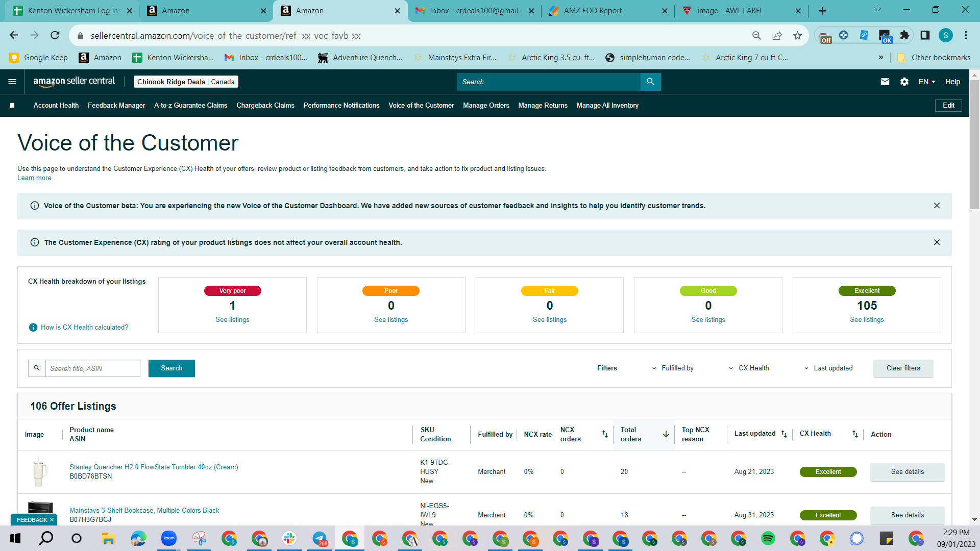
Task: Click the Edit favorites bar button
Action: click(x=948, y=106)
